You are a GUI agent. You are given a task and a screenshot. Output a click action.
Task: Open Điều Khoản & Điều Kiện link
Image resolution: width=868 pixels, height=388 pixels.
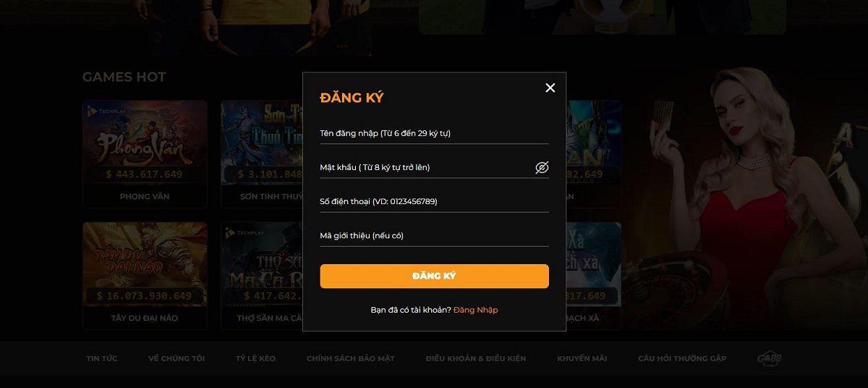[x=476, y=358]
